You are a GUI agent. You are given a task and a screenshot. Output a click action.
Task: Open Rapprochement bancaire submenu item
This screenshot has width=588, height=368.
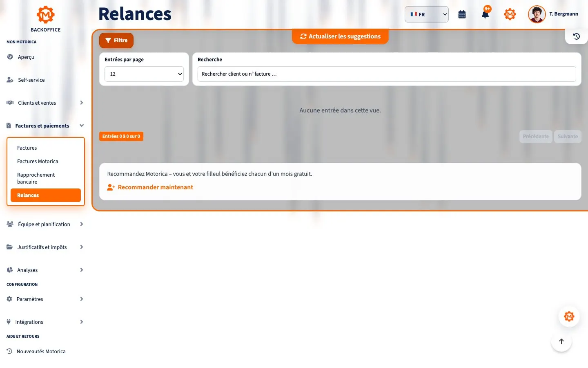46,178
